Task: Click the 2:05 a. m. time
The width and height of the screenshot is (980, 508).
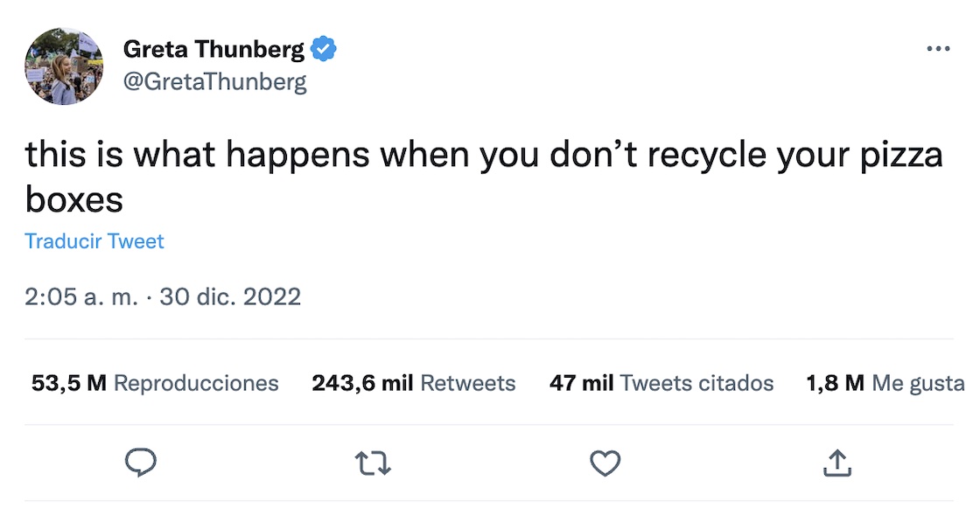Action: tap(81, 296)
